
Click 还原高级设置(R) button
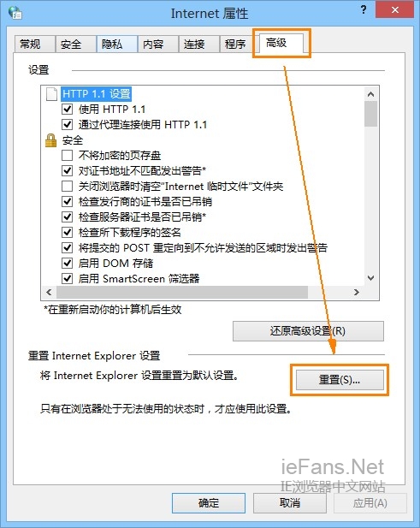tap(308, 331)
